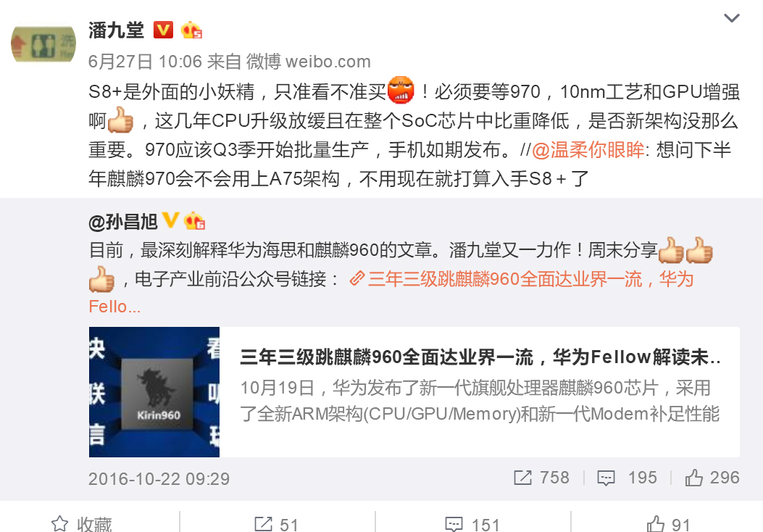Open the @孙昌旭 reposted author link
Viewport: 763px width, 532px height.
coord(123,222)
